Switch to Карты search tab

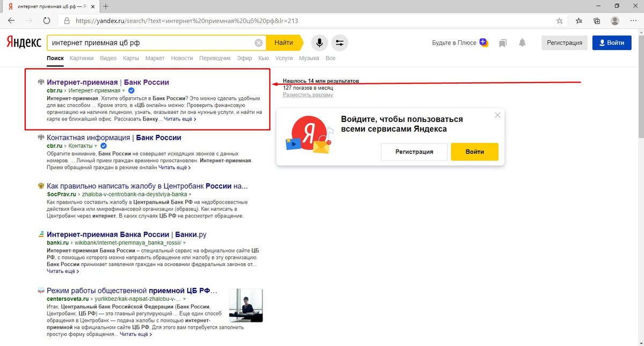click(131, 58)
